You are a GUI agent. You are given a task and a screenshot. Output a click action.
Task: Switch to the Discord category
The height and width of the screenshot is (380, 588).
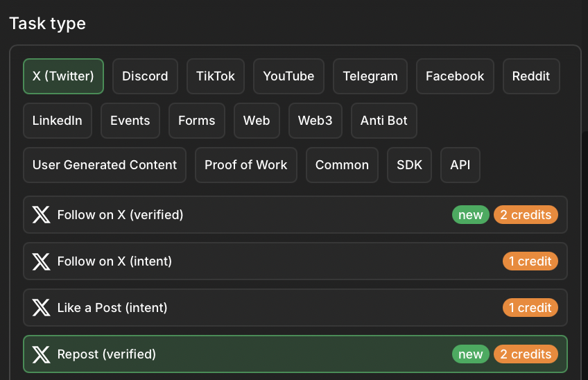point(145,76)
